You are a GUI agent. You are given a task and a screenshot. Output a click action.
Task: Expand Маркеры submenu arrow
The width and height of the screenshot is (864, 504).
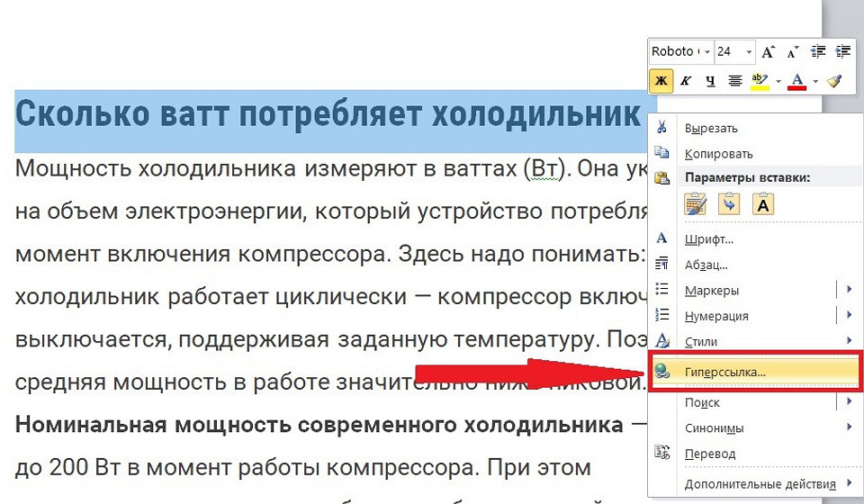(x=849, y=289)
